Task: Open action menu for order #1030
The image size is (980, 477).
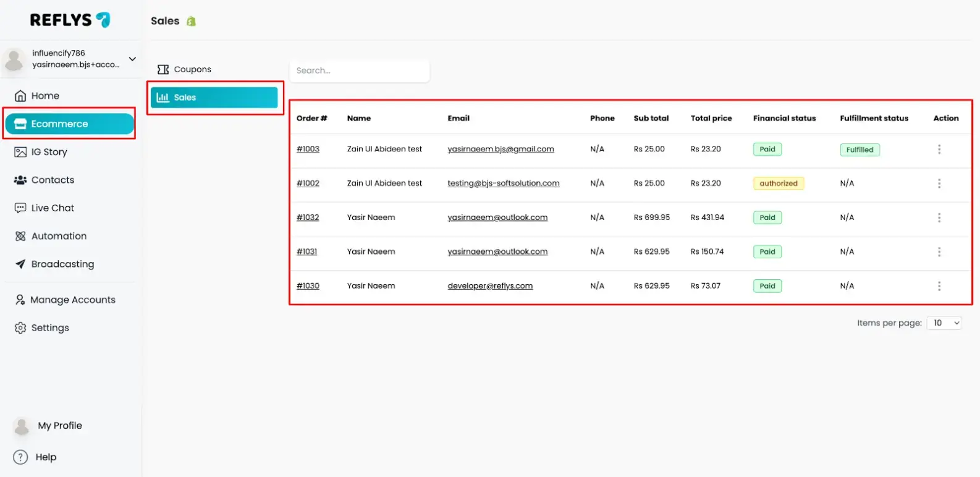Action: click(939, 286)
